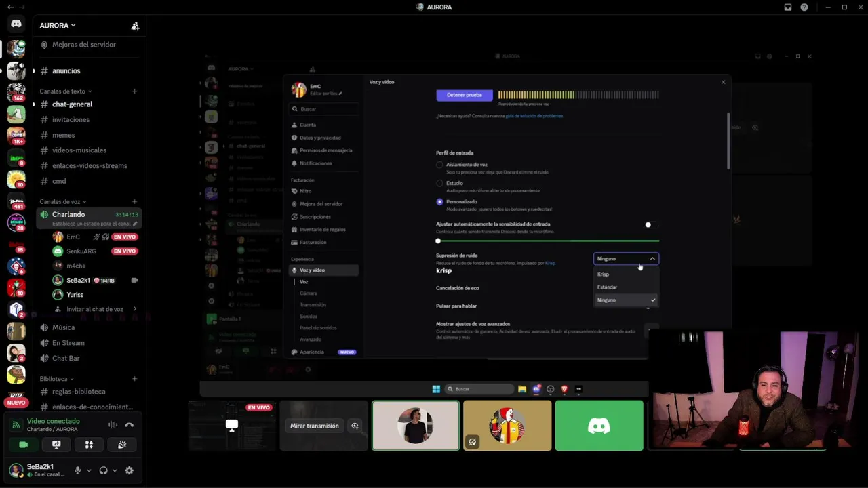Add a channel under Biblioteca

[134, 379]
